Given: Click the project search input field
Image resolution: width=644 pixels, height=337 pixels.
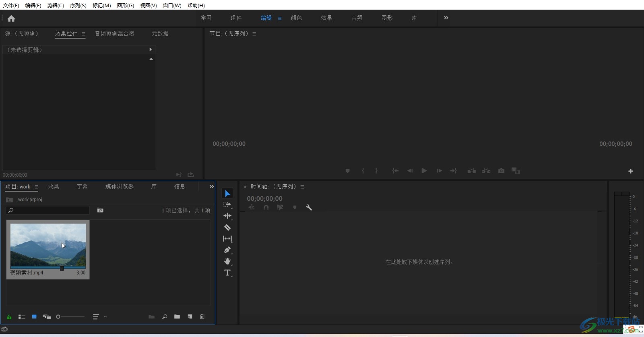Looking at the screenshot, I should click(47, 210).
